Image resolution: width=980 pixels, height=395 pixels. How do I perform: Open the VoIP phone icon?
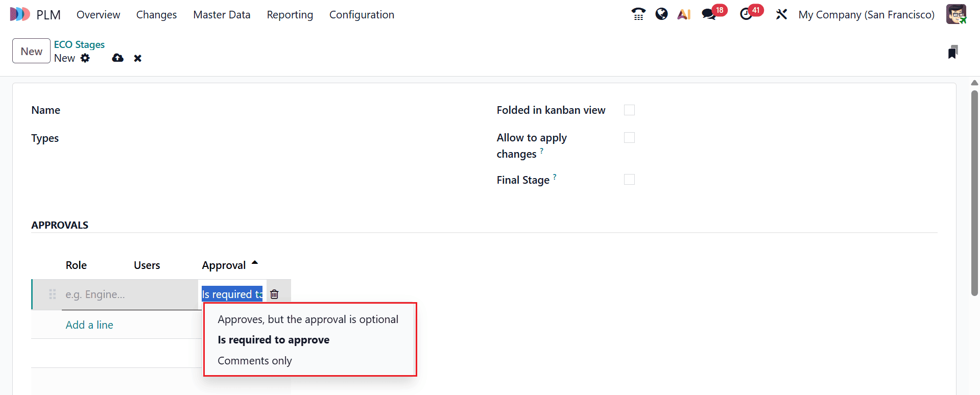point(638,14)
